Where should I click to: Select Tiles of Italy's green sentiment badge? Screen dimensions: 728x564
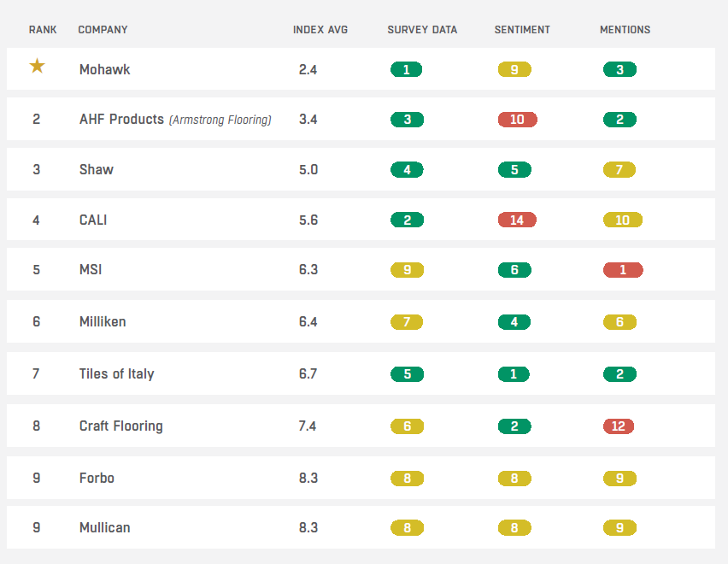point(514,374)
